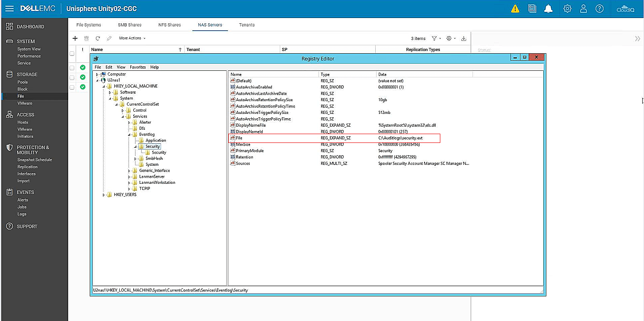Click the plus icon to add NAS server
The width and height of the screenshot is (644, 321).
point(75,38)
